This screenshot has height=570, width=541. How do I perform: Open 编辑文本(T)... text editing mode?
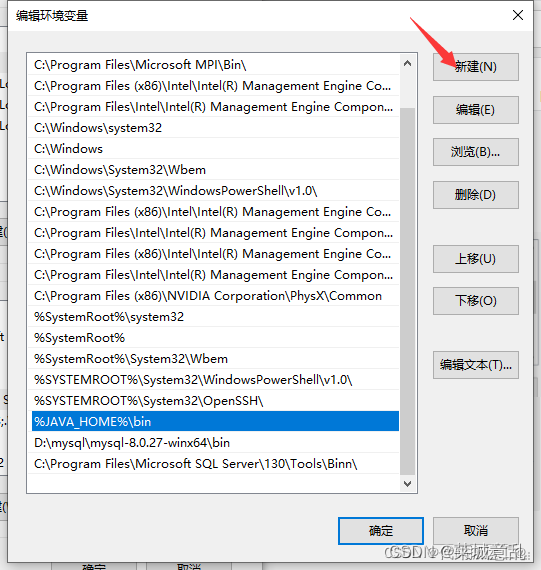(x=476, y=365)
